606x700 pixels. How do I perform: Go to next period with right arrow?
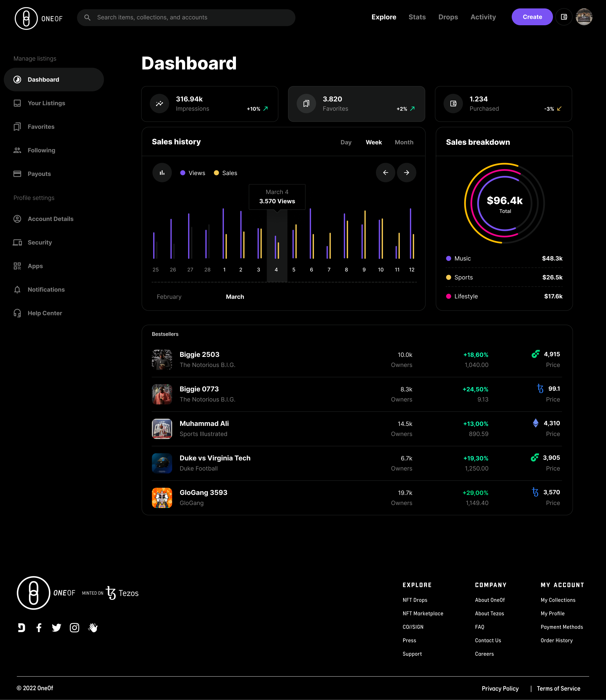(407, 173)
